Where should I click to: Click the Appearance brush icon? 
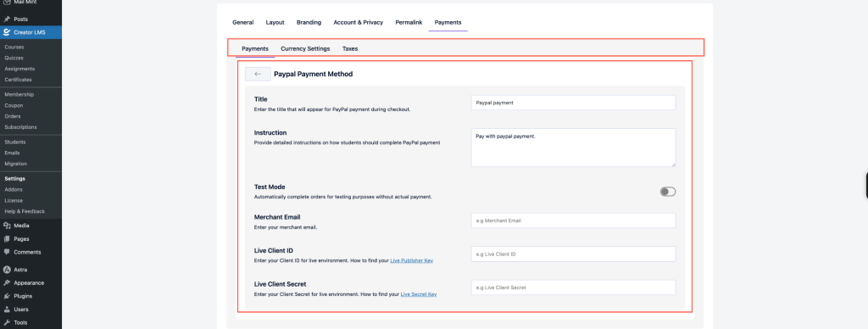coord(7,283)
